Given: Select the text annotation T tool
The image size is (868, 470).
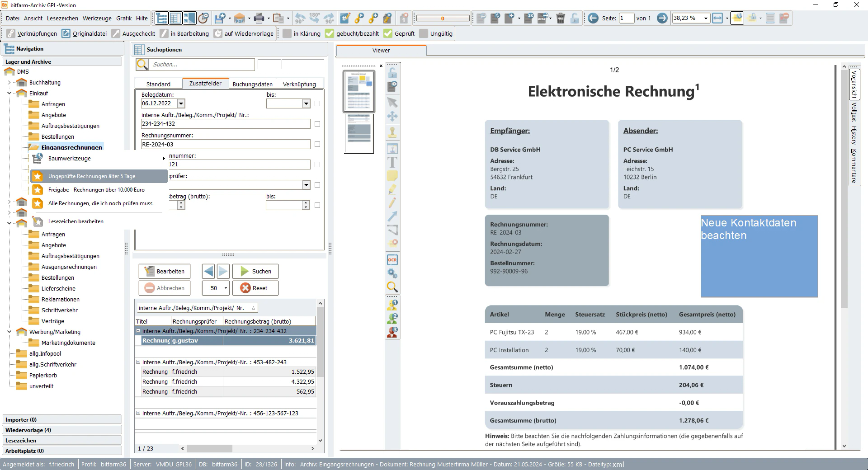Looking at the screenshot, I should pos(392,162).
